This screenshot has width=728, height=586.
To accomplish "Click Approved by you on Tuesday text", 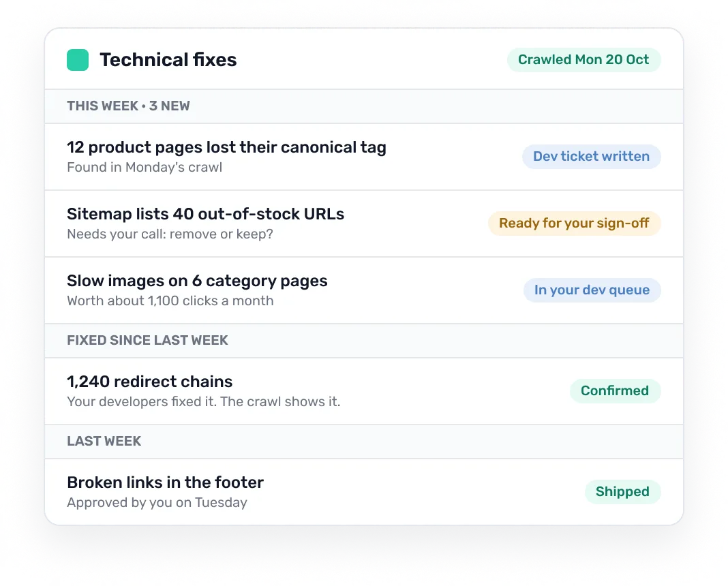I will pos(157,502).
